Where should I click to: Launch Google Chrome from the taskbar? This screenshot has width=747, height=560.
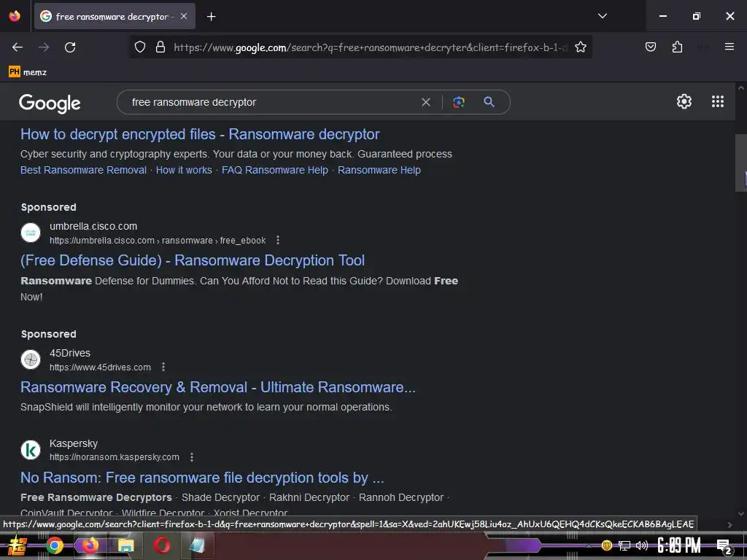(54, 545)
